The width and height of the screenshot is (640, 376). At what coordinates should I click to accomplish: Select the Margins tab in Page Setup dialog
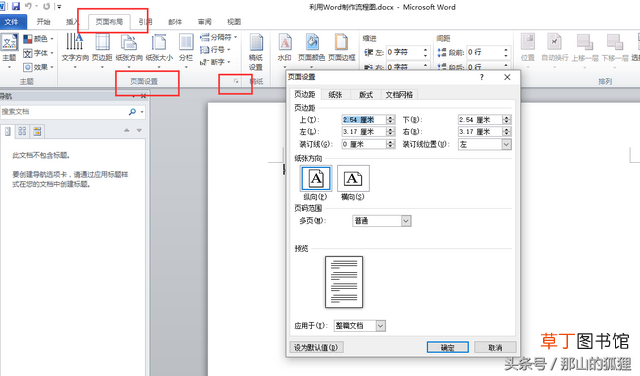click(x=305, y=94)
